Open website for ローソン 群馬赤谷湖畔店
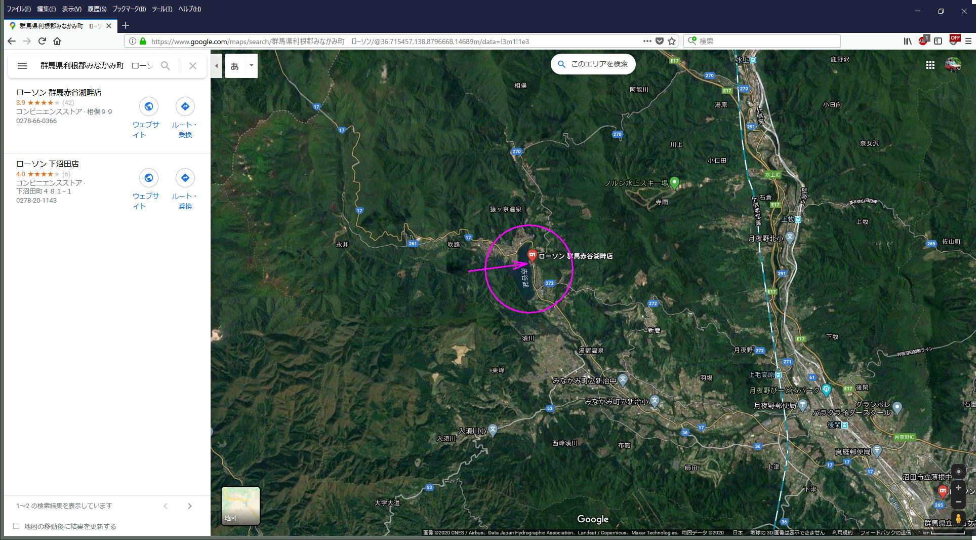The width and height of the screenshot is (980, 540). (148, 106)
